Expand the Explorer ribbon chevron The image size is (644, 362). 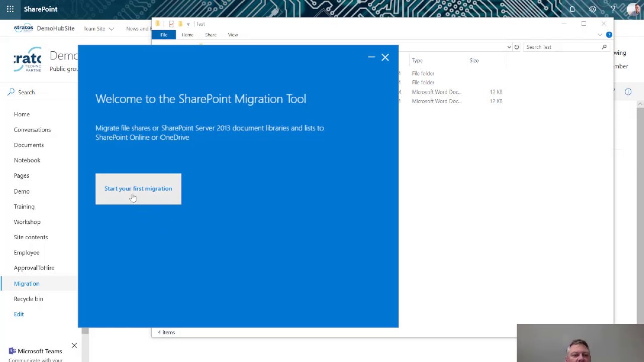[600, 35]
